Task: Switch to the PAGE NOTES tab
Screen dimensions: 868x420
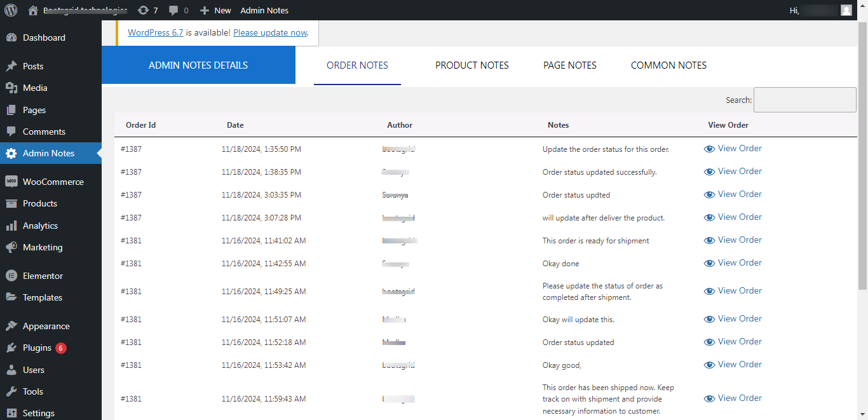Action: pyautogui.click(x=570, y=65)
